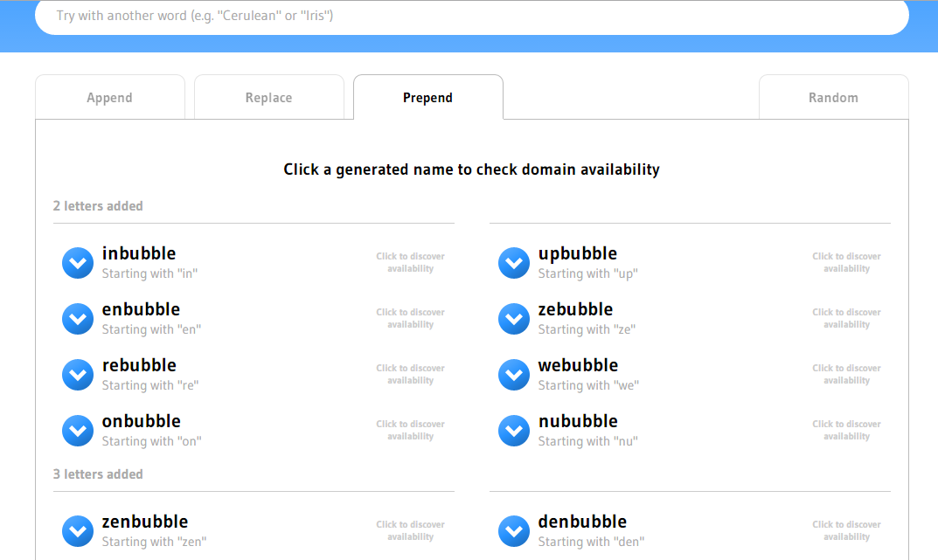The image size is (938, 560).
Task: Open the Replace tab
Action: coord(269,98)
